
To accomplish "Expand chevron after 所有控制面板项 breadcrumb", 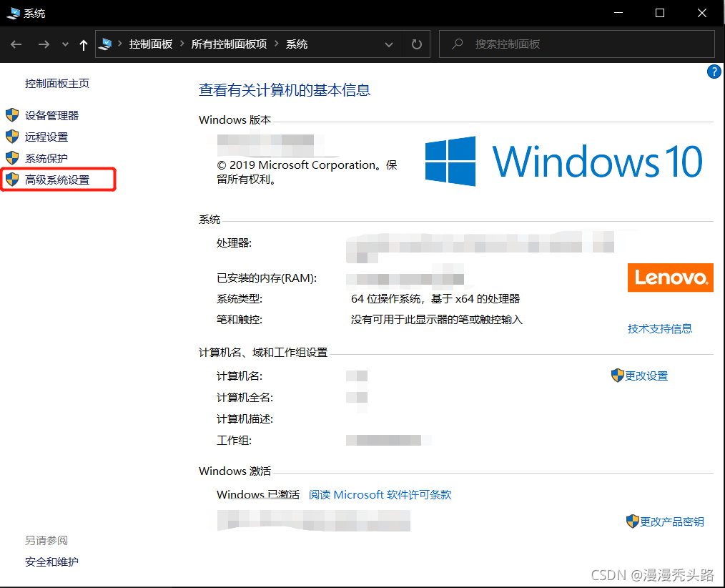I will pos(277,44).
